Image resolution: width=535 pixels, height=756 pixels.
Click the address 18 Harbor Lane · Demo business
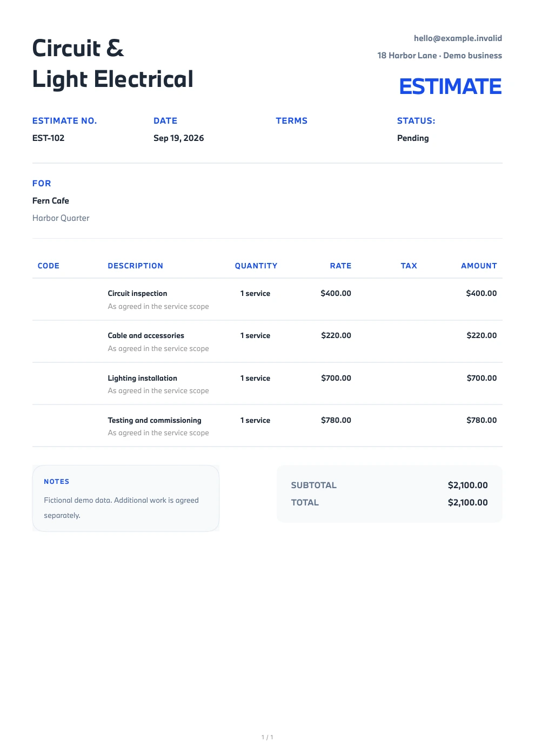(x=439, y=56)
